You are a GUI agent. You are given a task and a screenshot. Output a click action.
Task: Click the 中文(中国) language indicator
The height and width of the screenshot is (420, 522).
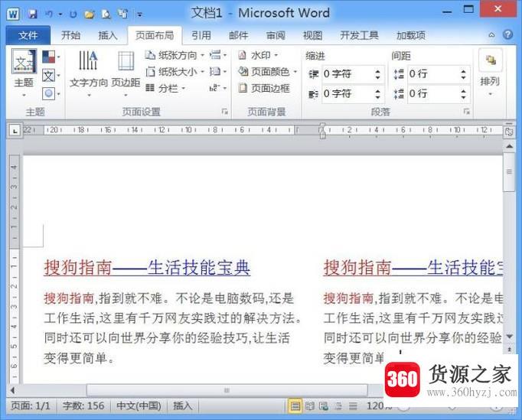139,406
